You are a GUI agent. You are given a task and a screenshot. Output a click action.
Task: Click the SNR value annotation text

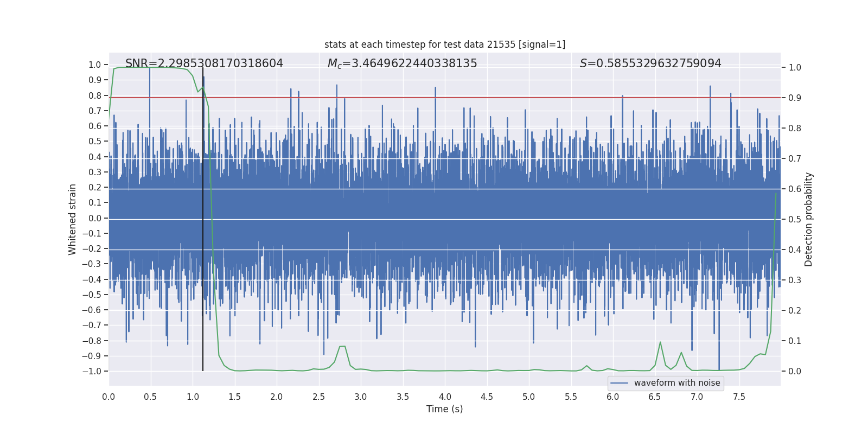coord(204,63)
